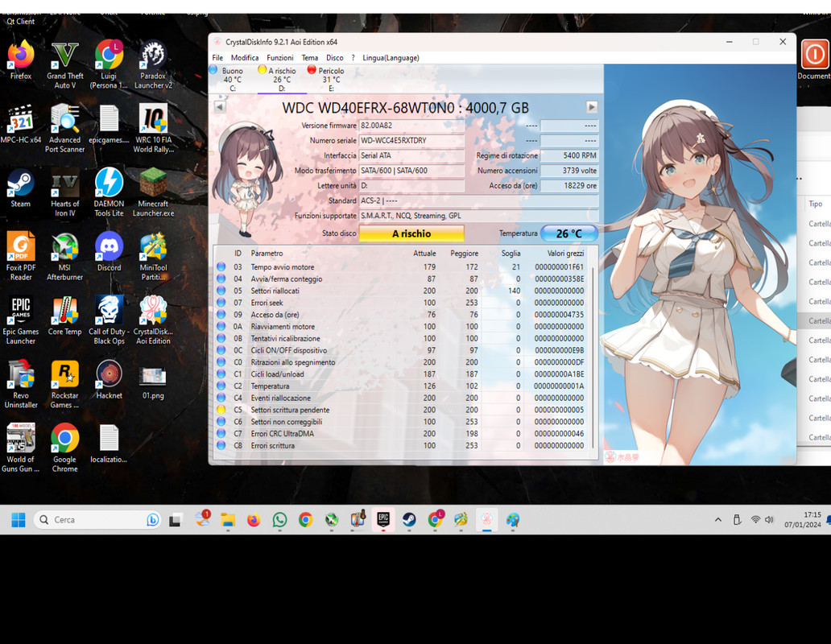This screenshot has height=644, width=831.
Task: Select the Errori CRC UltraDMA row
Action: 403,434
